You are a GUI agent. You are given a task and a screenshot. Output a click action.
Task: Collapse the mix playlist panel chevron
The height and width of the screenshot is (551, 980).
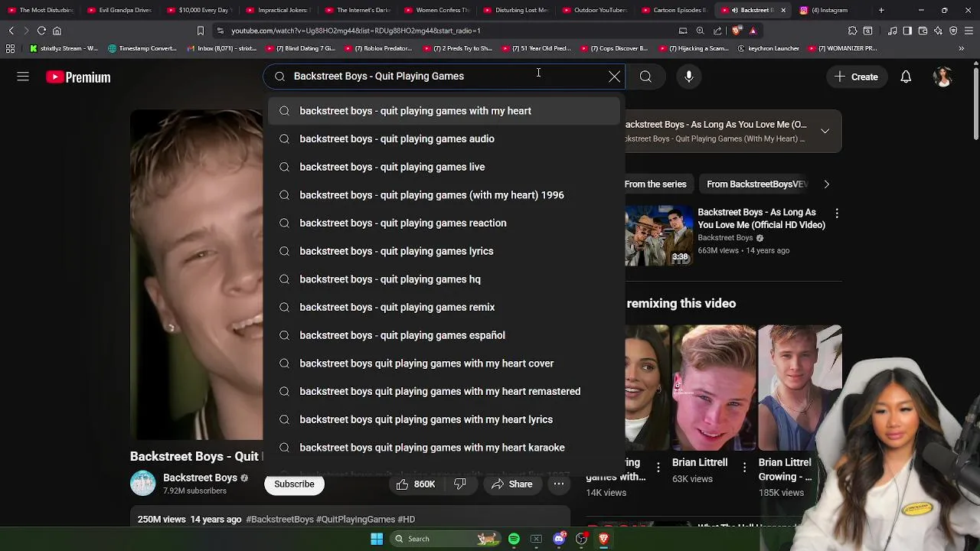[825, 131]
